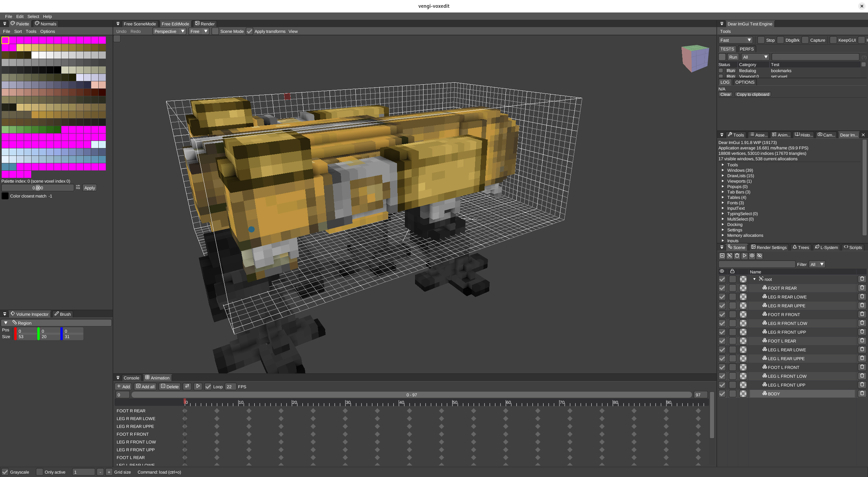Click the add new model node icon
This screenshot has height=477, width=868.
[722, 256]
